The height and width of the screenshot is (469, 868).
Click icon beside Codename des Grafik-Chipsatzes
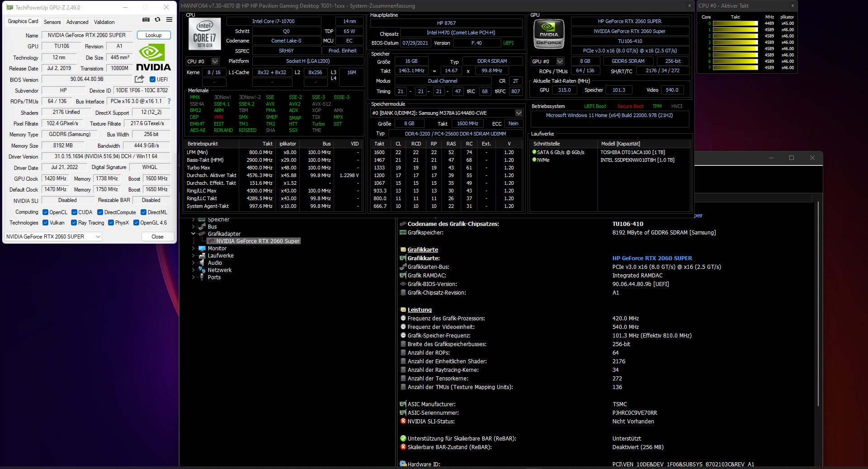tap(403, 224)
